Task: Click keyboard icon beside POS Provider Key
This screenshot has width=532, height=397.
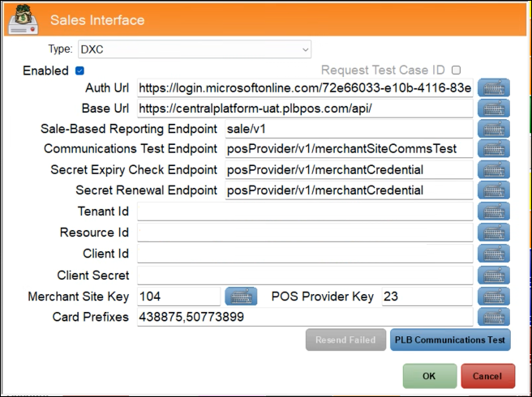Action: [493, 297]
